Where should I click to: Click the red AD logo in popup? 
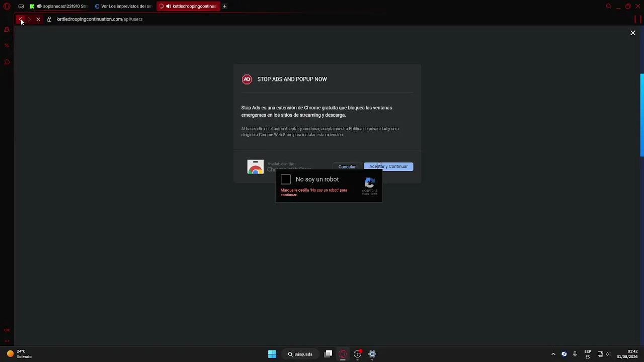coord(247,79)
